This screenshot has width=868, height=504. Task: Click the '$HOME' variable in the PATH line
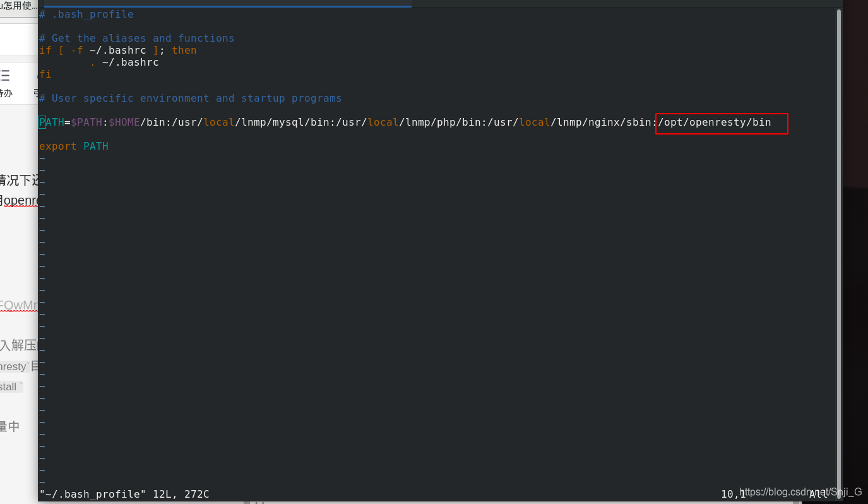tap(124, 122)
